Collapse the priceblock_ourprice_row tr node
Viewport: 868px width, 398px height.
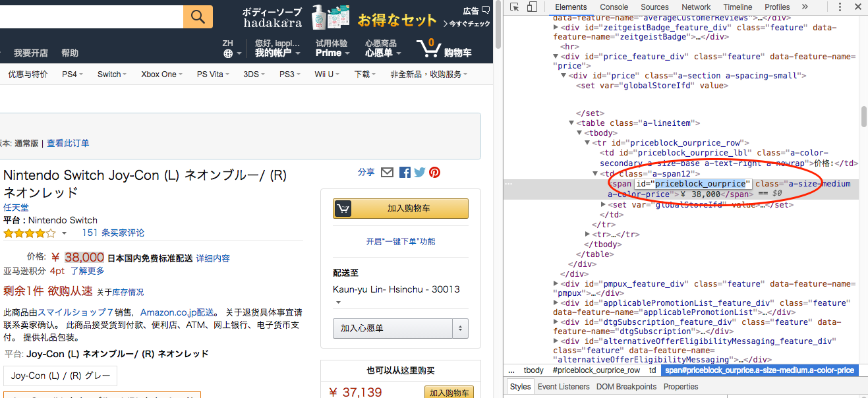[x=587, y=142]
